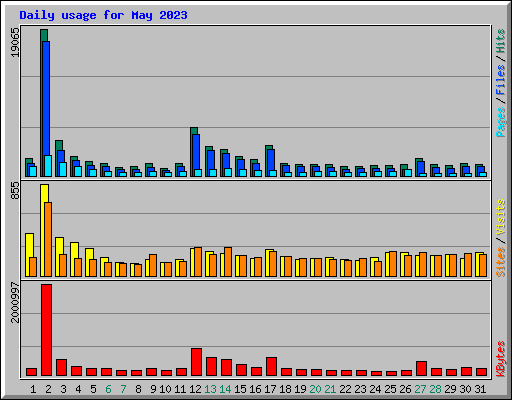Image resolution: width=512 pixels, height=400 pixels.
Task: Click the Visits legend label
Action: click(x=501, y=218)
